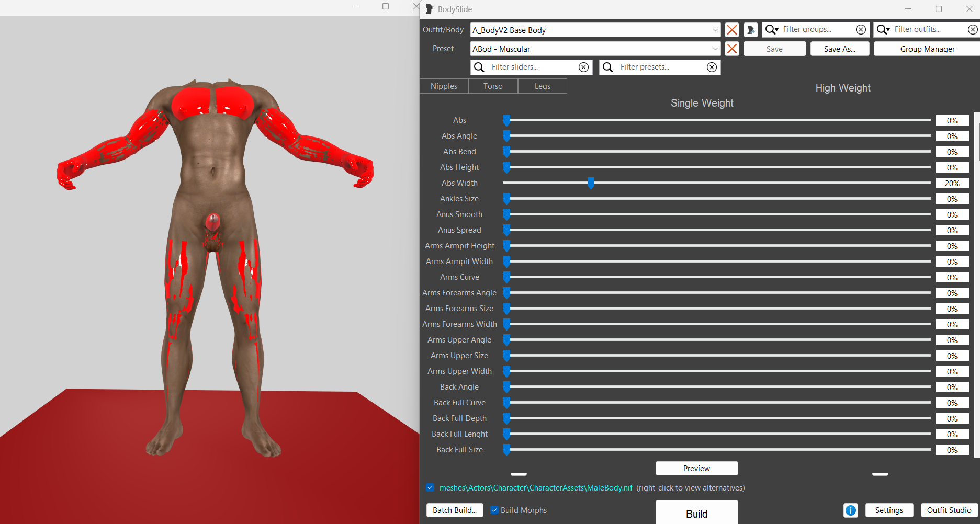Click the Save As... button
980x524 pixels.
pos(840,49)
